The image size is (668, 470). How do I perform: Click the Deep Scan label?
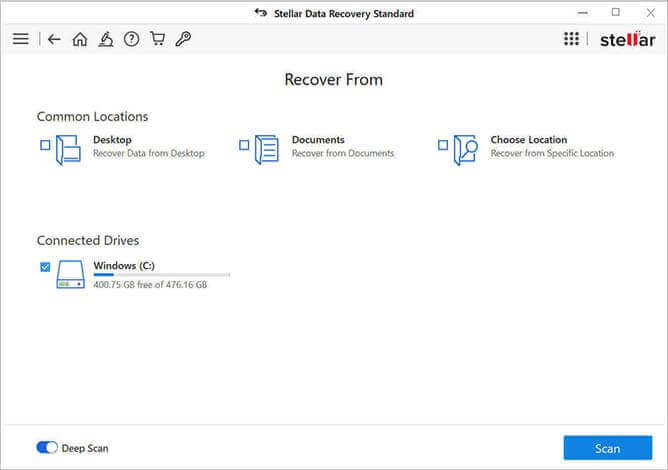click(85, 448)
